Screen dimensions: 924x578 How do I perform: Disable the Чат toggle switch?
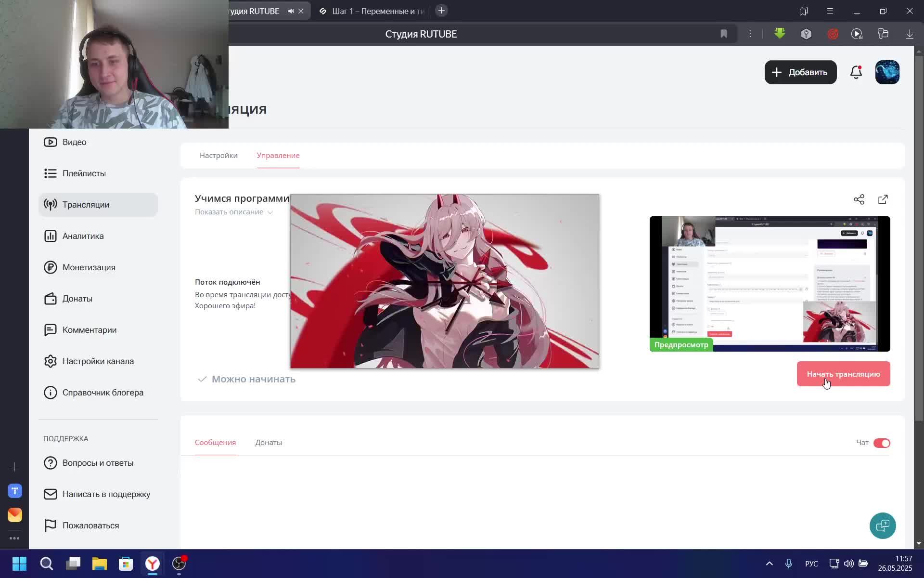tap(882, 443)
